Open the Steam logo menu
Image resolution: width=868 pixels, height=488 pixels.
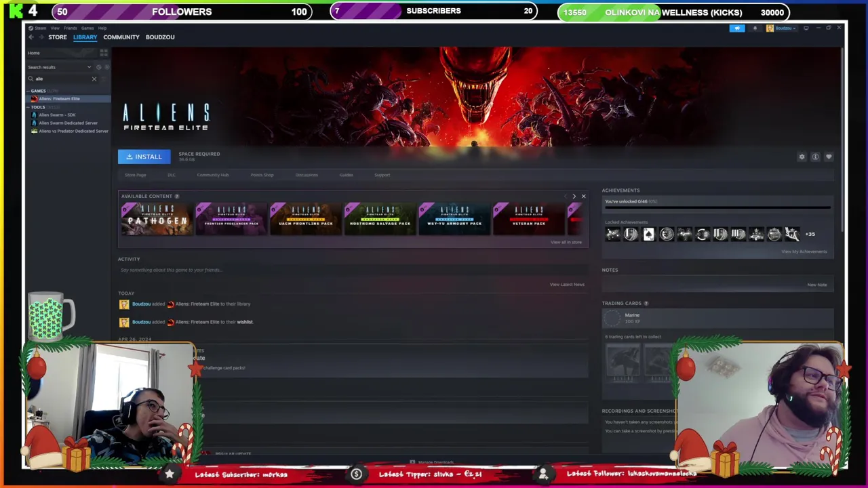(x=38, y=28)
